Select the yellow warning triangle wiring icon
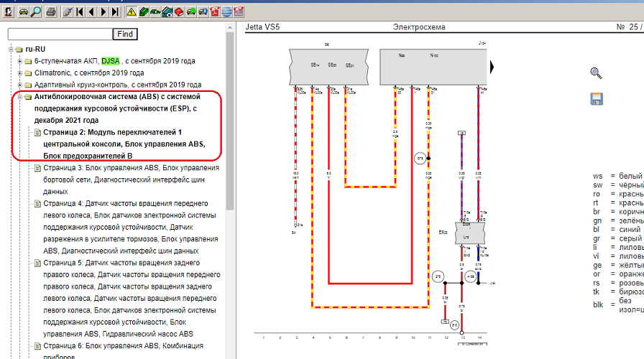644x359 pixels. [132, 12]
